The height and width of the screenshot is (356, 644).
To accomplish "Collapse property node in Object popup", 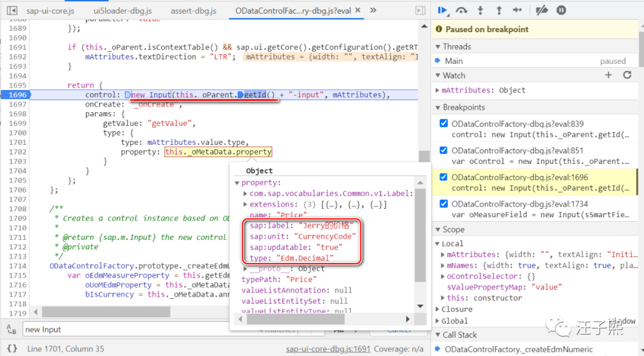I will tap(237, 182).
